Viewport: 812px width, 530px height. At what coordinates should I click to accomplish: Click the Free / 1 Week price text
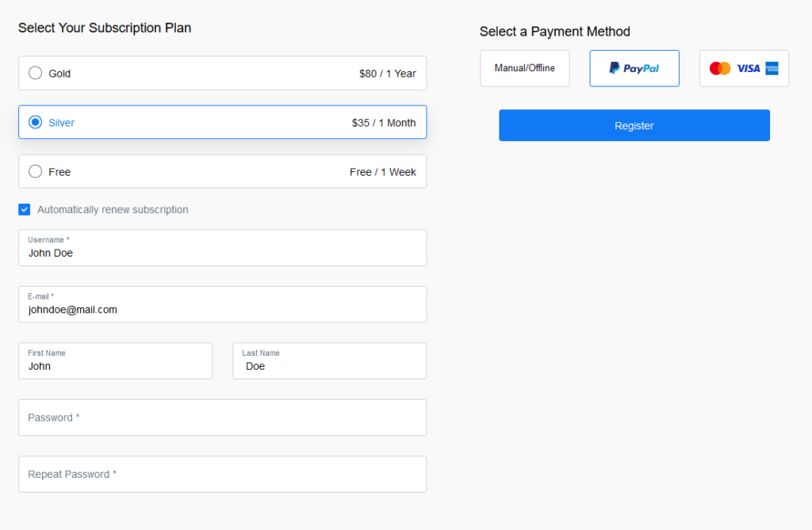[x=383, y=172]
